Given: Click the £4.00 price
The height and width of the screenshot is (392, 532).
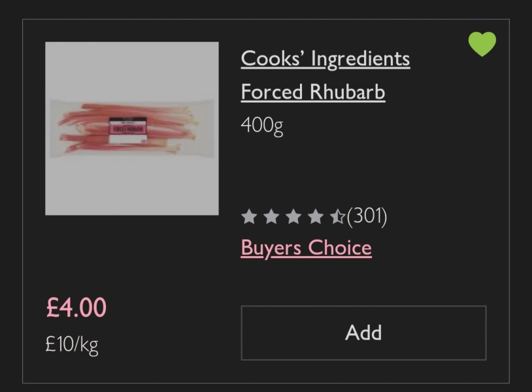Looking at the screenshot, I should point(76,308).
